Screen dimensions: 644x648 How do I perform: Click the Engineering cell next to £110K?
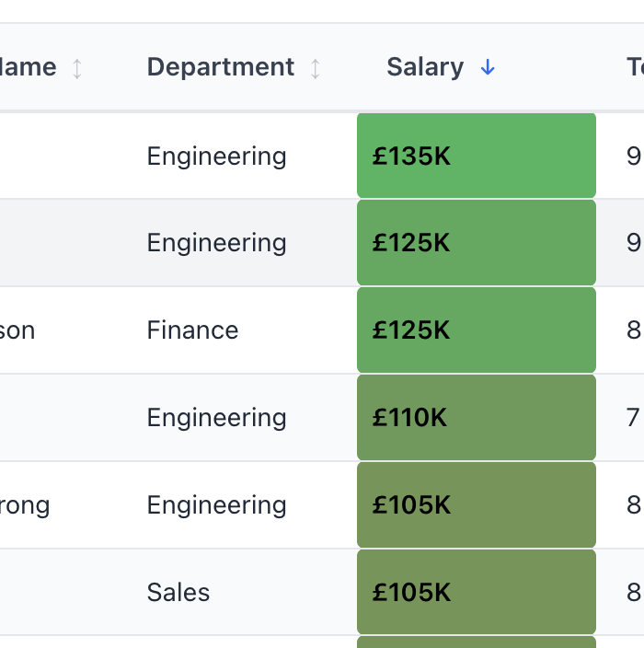(x=217, y=418)
